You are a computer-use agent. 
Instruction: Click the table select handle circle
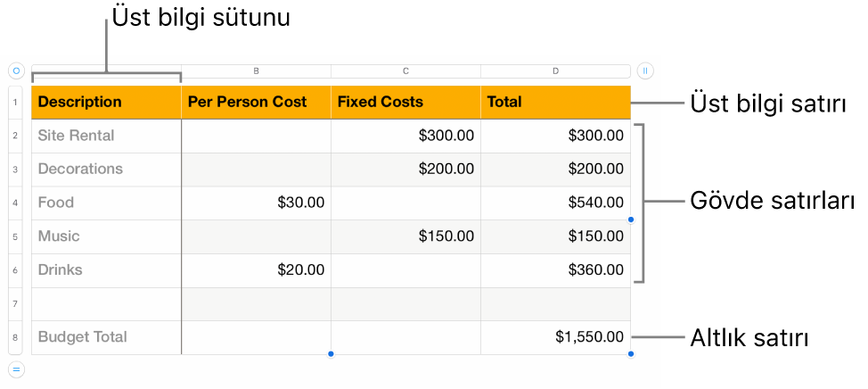click(x=16, y=70)
